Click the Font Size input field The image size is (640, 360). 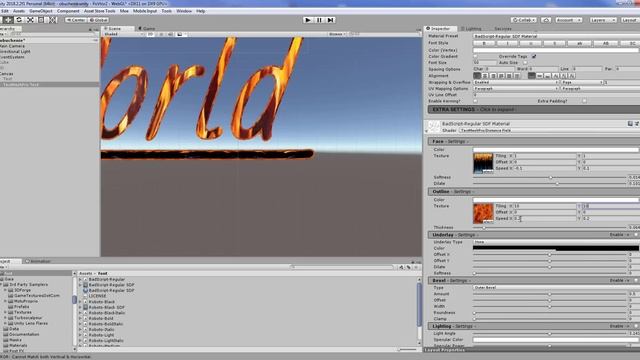(x=485, y=63)
